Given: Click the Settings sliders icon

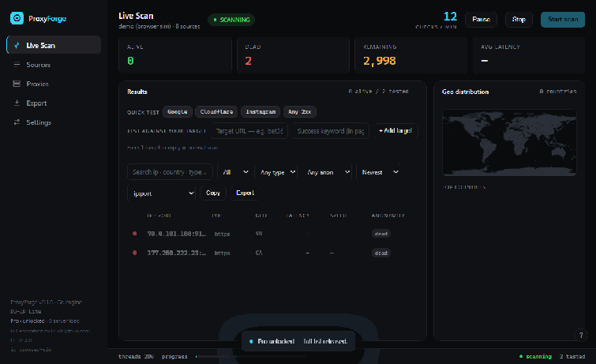Looking at the screenshot, I should point(17,122).
